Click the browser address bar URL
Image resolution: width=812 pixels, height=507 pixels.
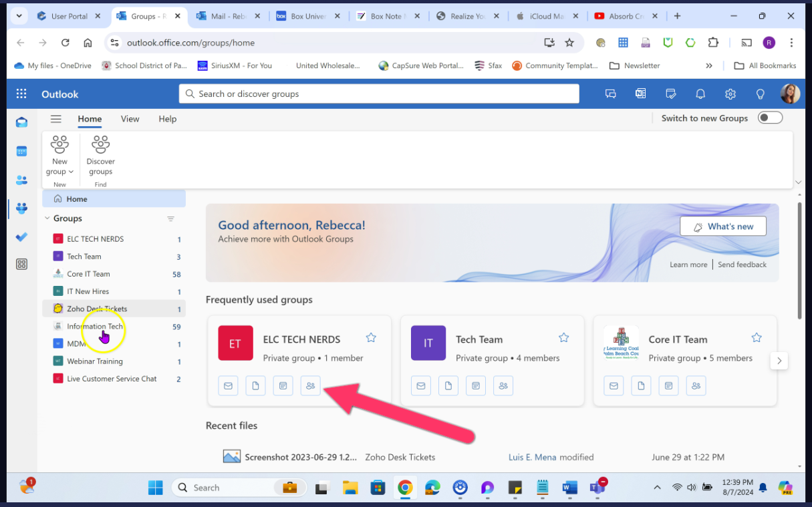coord(191,43)
